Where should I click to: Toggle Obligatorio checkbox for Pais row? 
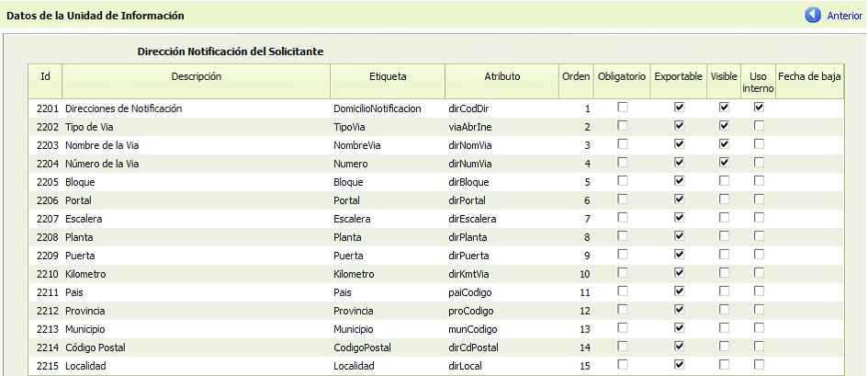623,291
